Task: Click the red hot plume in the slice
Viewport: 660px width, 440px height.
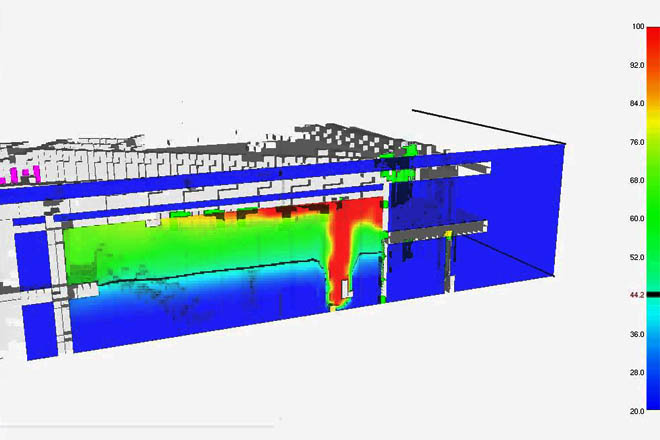Action: [x=342, y=248]
